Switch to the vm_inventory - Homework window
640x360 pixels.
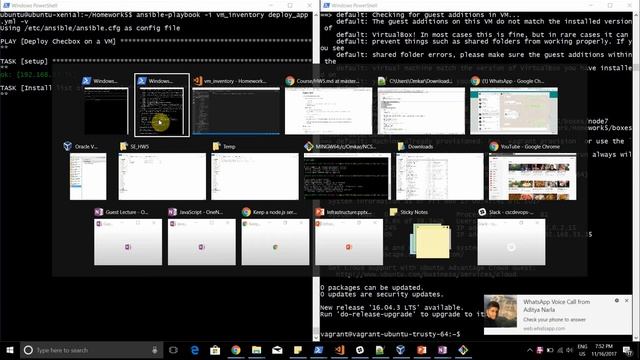point(236,106)
